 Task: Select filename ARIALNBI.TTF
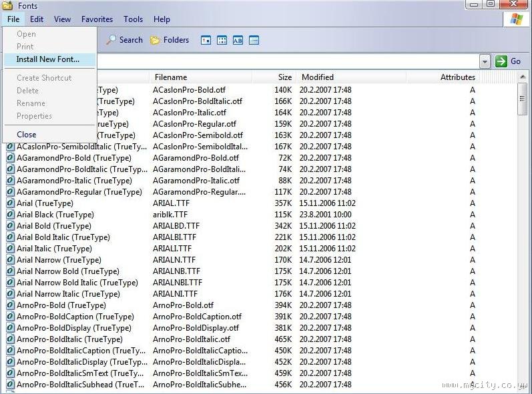coord(178,283)
